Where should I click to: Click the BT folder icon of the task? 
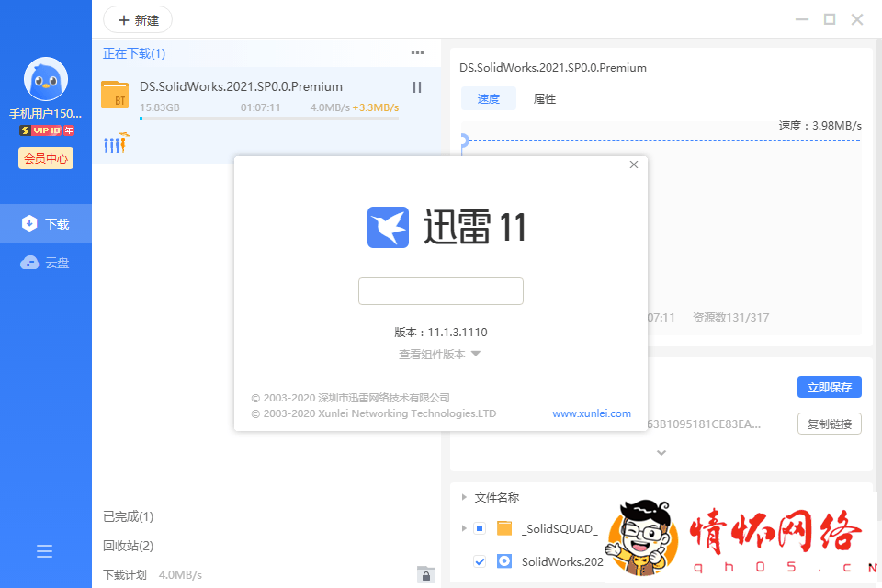pyautogui.click(x=115, y=95)
